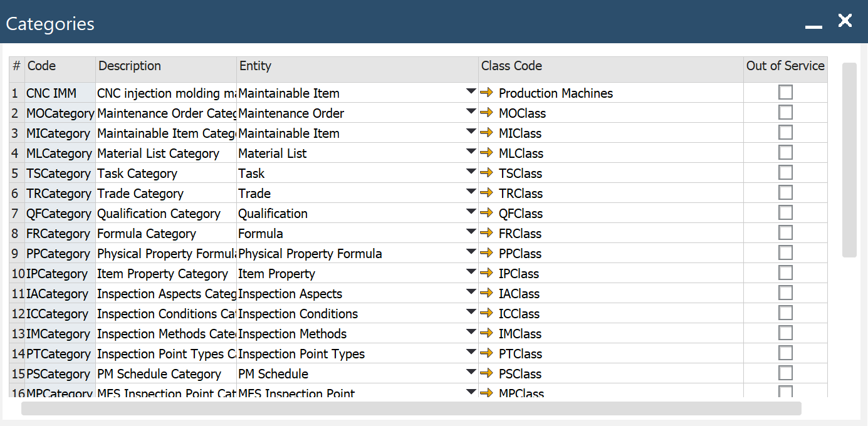This screenshot has width=868, height=426.
Task: Toggle Out of Service for TRCategory row
Action: tap(785, 193)
